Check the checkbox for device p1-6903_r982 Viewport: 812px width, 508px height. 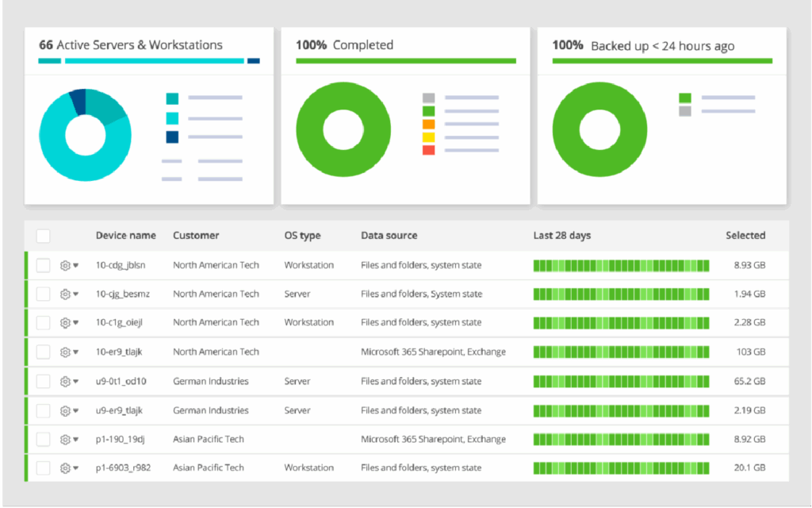(x=43, y=468)
